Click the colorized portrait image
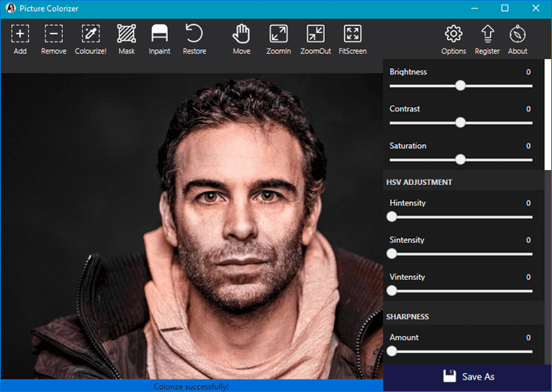Image resolution: width=552 pixels, height=392 pixels. click(192, 226)
